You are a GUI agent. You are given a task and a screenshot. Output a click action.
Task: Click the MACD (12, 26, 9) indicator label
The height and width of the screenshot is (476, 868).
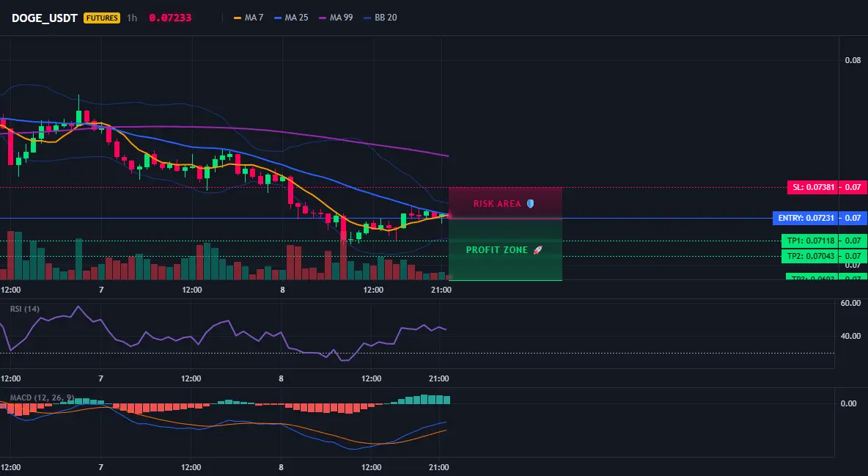click(42, 398)
